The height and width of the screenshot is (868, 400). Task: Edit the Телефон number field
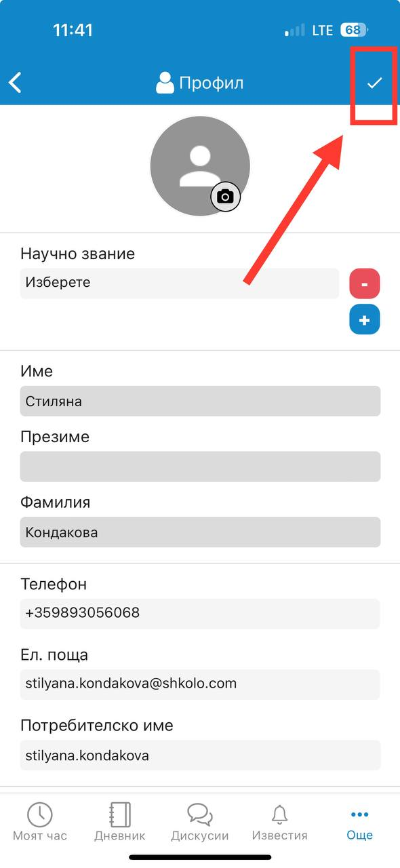point(200,613)
